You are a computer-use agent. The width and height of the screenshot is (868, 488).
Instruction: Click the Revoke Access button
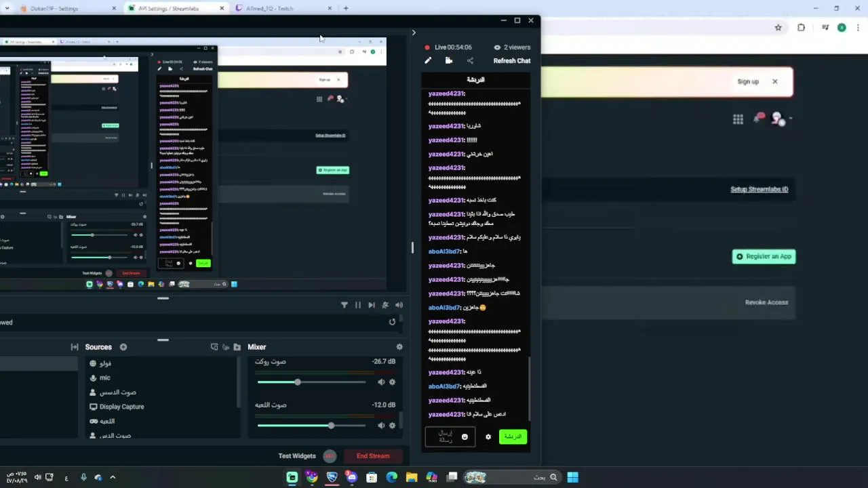pos(766,302)
